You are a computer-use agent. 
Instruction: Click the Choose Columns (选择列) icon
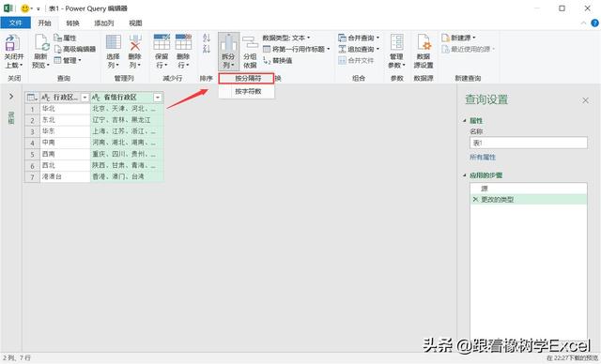114,42
